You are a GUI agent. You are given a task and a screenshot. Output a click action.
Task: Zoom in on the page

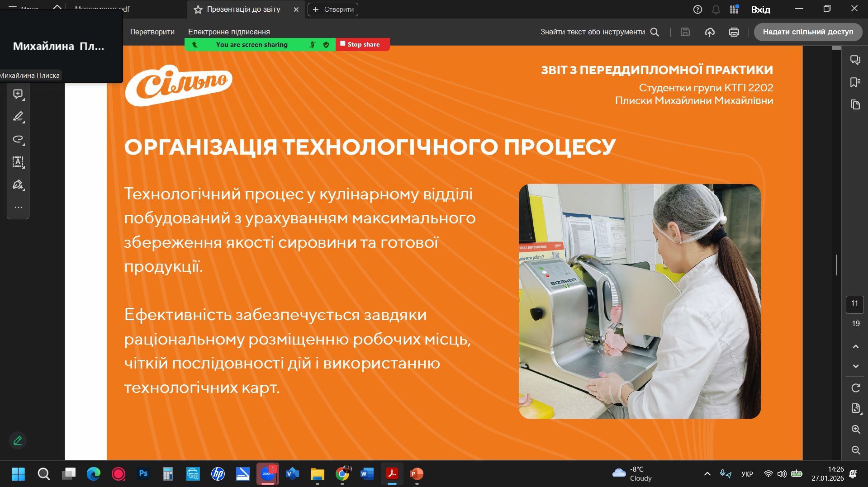pos(855,429)
